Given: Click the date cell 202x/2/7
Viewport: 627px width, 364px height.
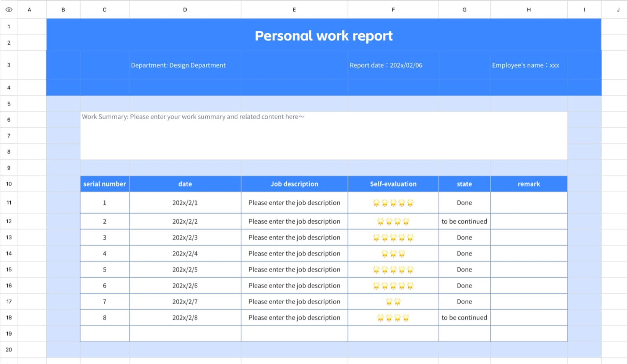Looking at the screenshot, I should click(185, 302).
